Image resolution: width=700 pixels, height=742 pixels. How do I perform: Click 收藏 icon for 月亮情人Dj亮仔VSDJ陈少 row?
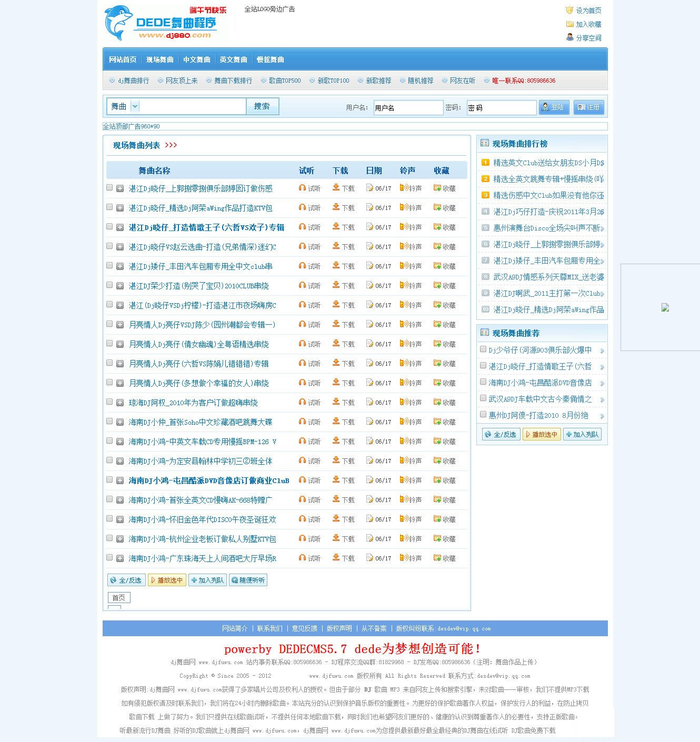click(x=437, y=324)
